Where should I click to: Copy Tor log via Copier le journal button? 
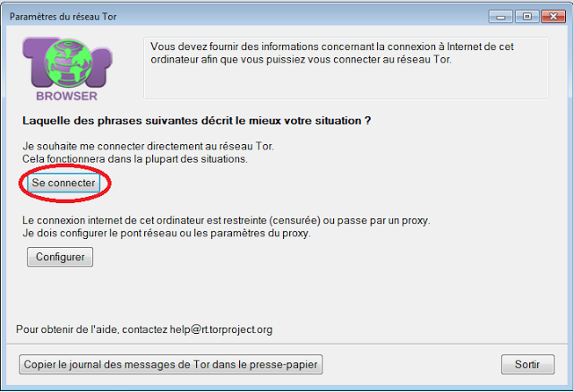coord(171,364)
